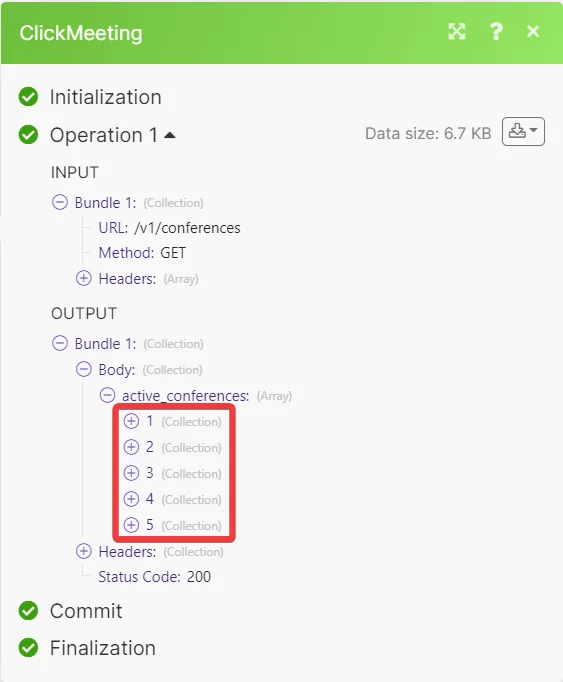Collapse the INPUT Bundle 1 collection
Screen dimensions: 563x682
pyautogui.click(x=60, y=202)
